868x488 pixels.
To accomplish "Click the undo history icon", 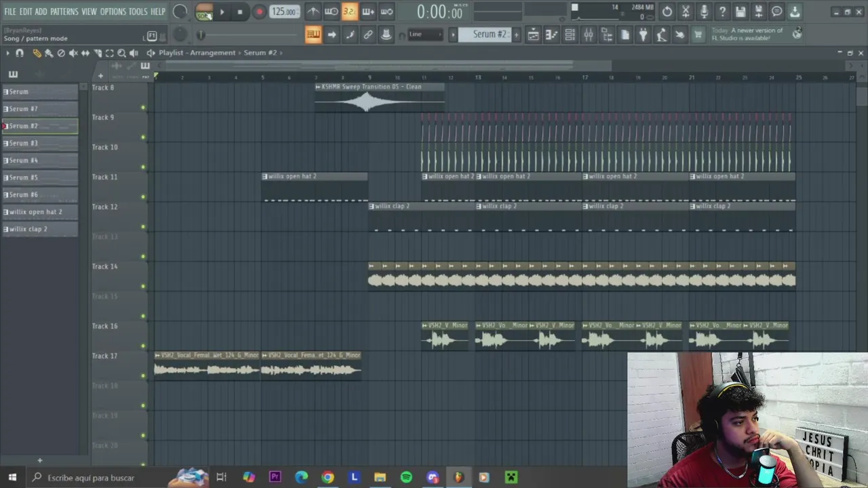I will (x=667, y=12).
